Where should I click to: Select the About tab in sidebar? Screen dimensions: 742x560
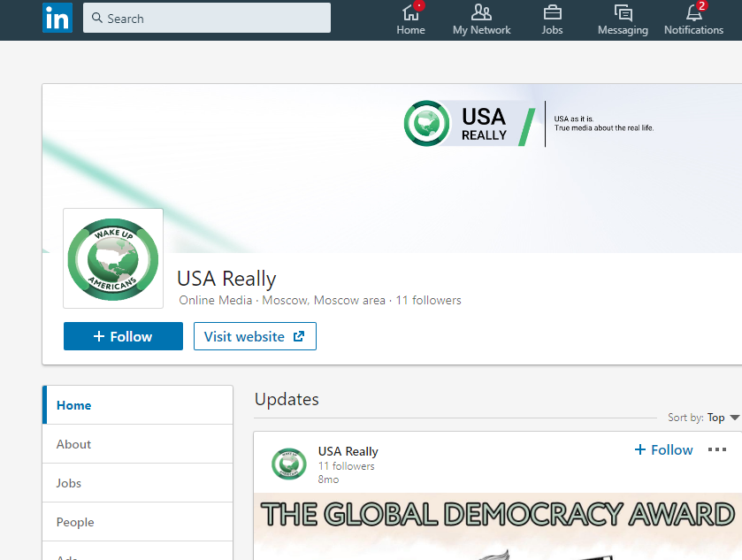[x=74, y=444]
